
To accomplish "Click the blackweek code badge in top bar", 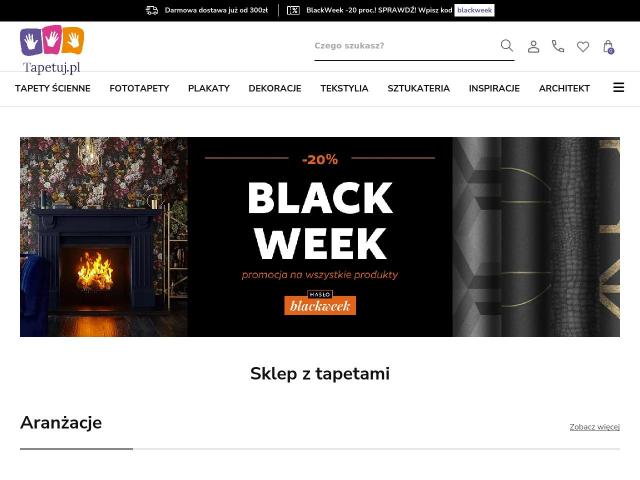I will 474,10.
